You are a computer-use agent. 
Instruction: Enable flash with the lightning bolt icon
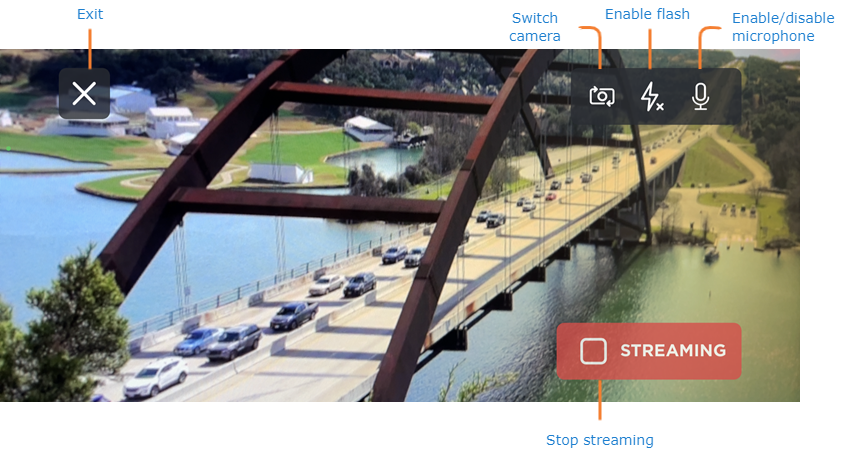pyautogui.click(x=652, y=96)
